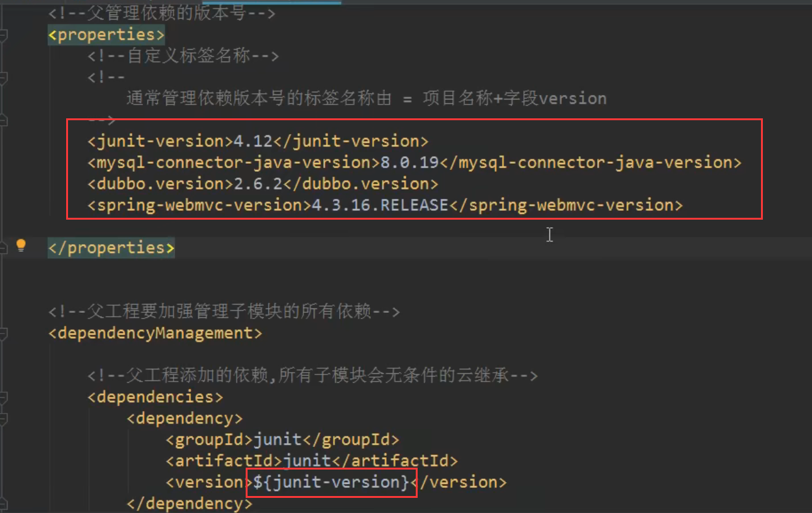Click the opening <mysql-connector-java-version> tag
The height and width of the screenshot is (513, 812).
(234, 162)
